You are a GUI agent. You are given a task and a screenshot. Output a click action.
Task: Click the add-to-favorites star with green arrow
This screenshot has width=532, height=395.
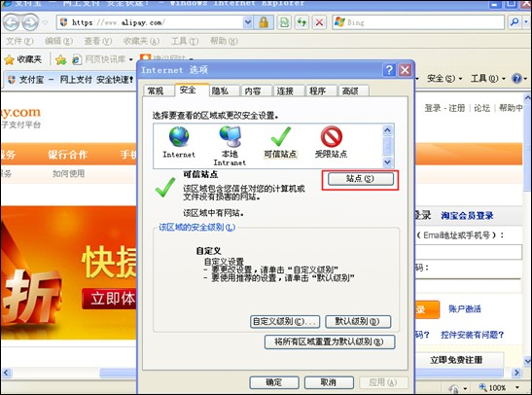(x=60, y=59)
